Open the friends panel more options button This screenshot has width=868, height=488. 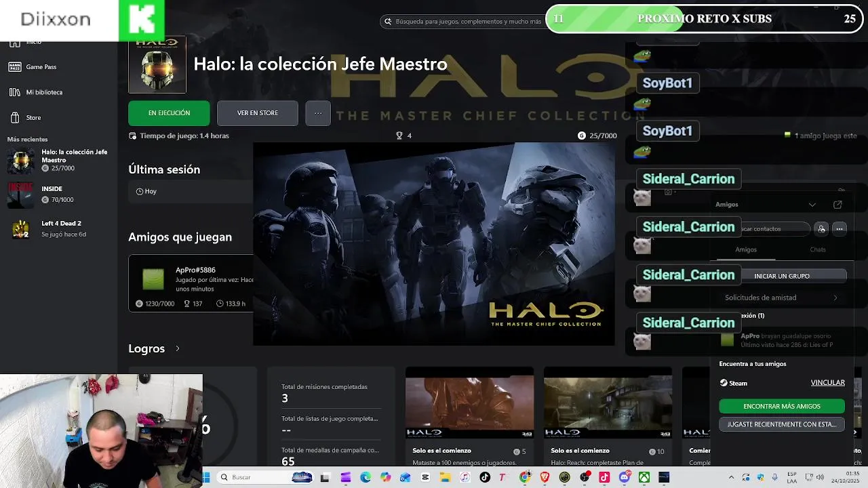tap(840, 229)
